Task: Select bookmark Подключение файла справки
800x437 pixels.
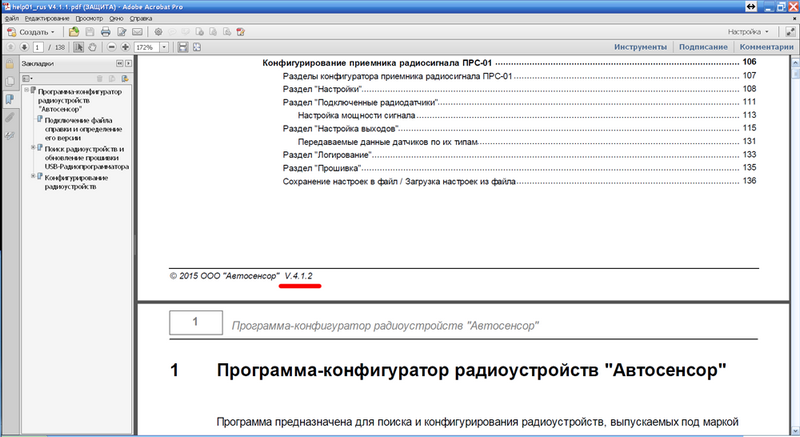Action: 83,129
